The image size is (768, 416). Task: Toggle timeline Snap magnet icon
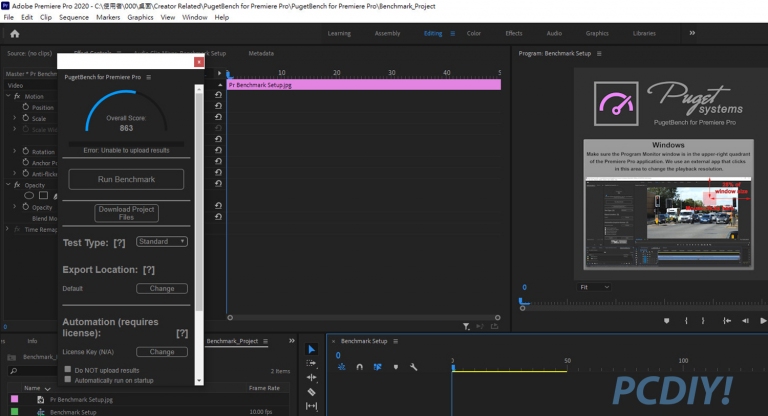click(x=360, y=367)
